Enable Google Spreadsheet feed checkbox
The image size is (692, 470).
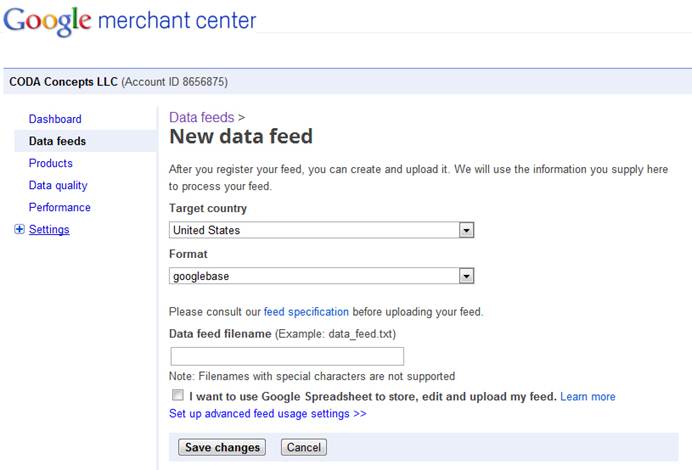[178, 395]
